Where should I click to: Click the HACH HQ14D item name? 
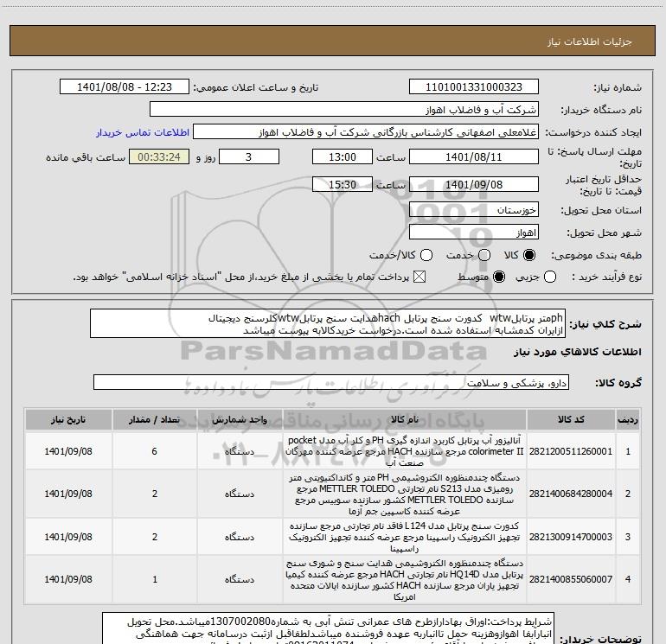tap(405, 579)
